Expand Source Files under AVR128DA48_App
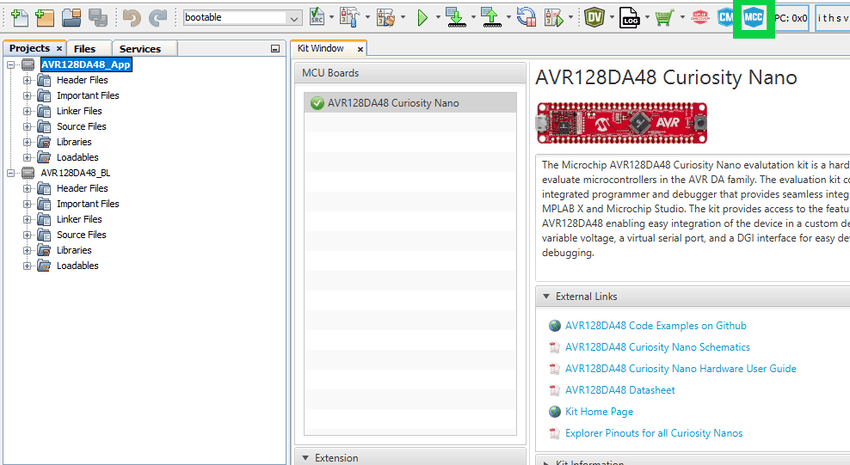This screenshot has width=850, height=465. tap(27, 127)
